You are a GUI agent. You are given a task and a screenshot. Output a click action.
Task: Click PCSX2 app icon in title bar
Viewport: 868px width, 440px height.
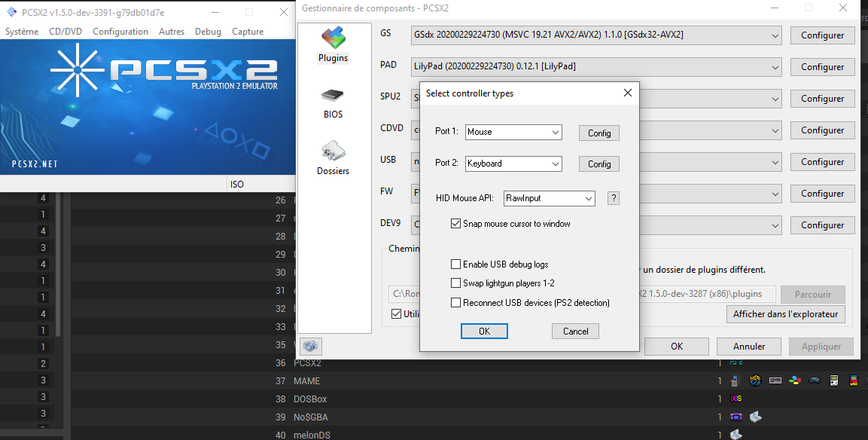[11, 11]
